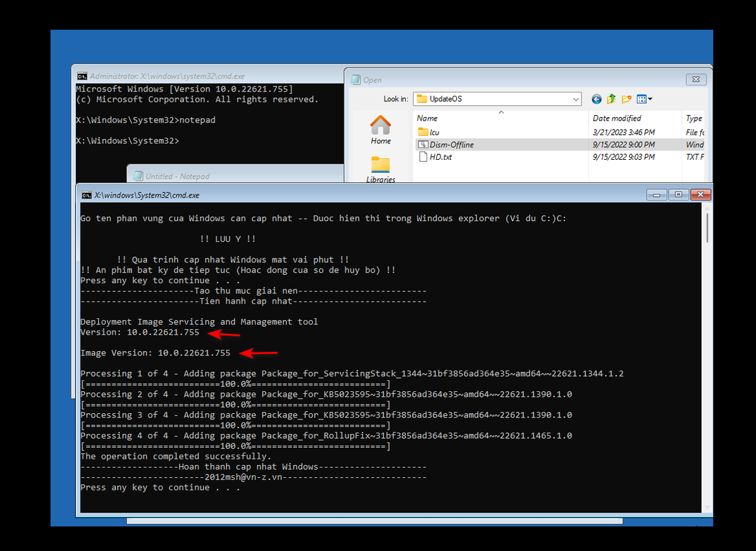Click 'Processing 1 of 4' ServicingStack line

click(x=352, y=373)
